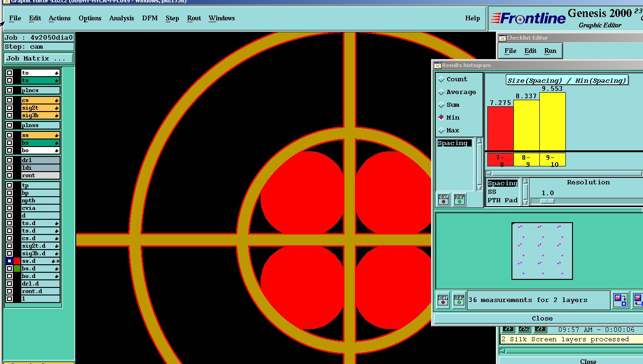Click the measurement points preview thumbnail
643x364 pixels.
coord(542,251)
